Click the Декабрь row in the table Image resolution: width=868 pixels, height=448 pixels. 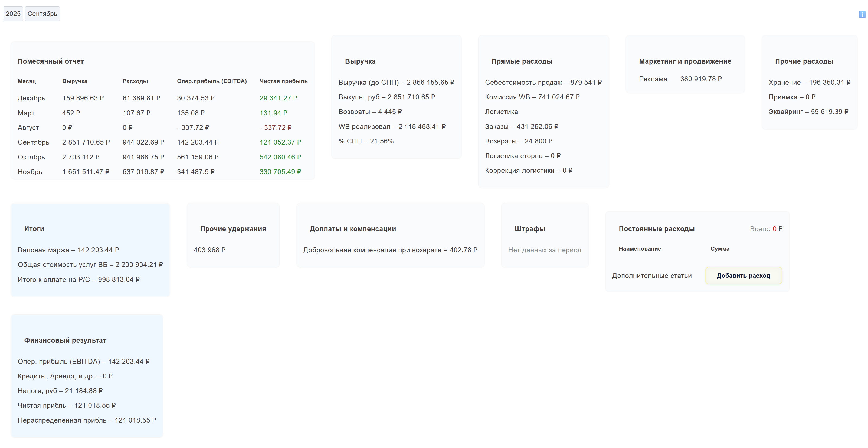pos(31,98)
